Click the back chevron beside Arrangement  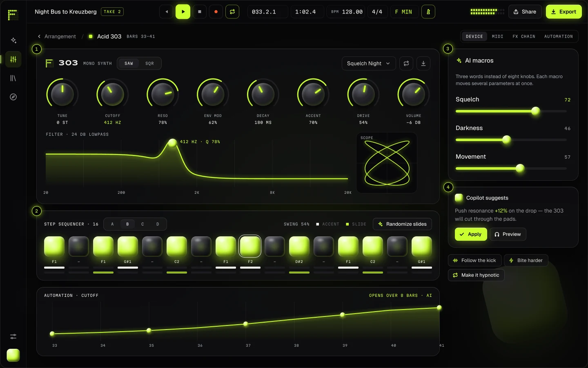[39, 36]
